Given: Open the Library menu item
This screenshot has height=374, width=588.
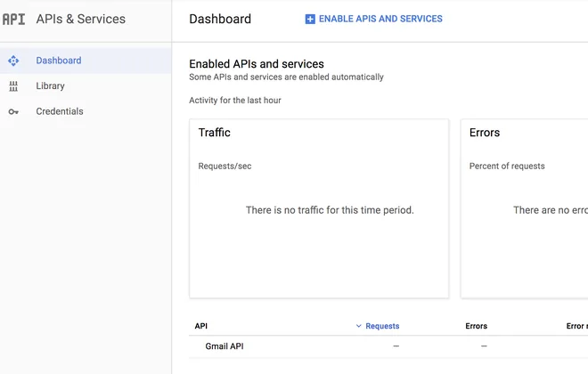Looking at the screenshot, I should coord(86,86).
